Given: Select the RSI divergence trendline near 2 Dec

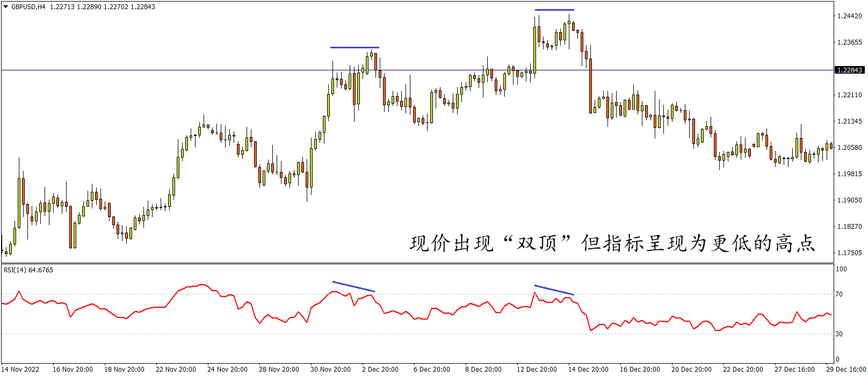Looking at the screenshot, I should click(353, 286).
